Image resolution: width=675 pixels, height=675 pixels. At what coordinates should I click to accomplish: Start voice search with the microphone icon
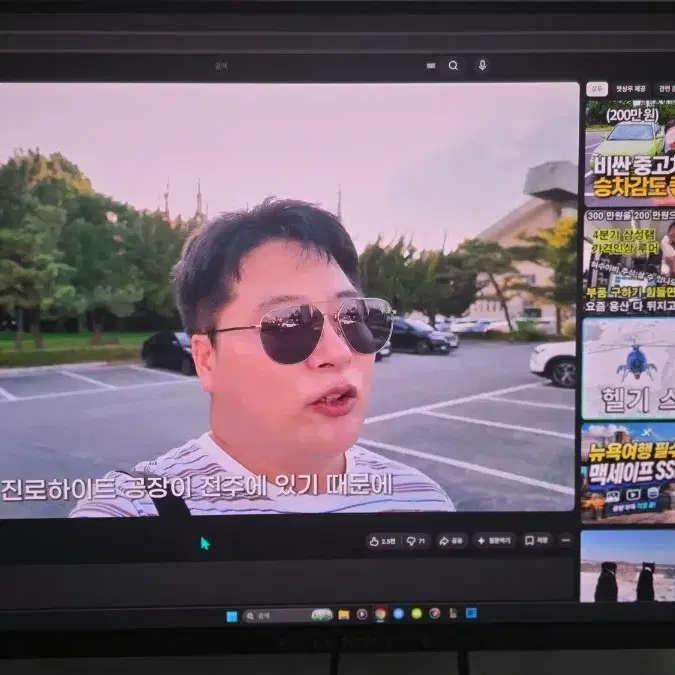(x=482, y=65)
